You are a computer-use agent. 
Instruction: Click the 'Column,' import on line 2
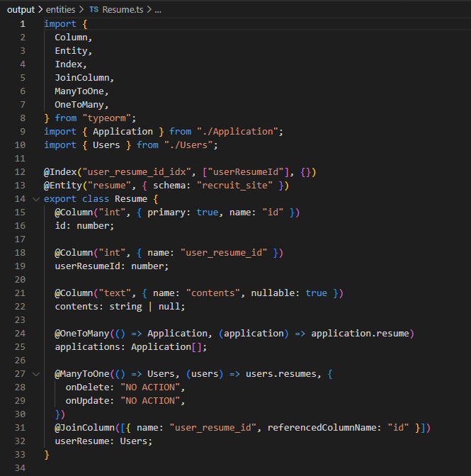coord(73,38)
